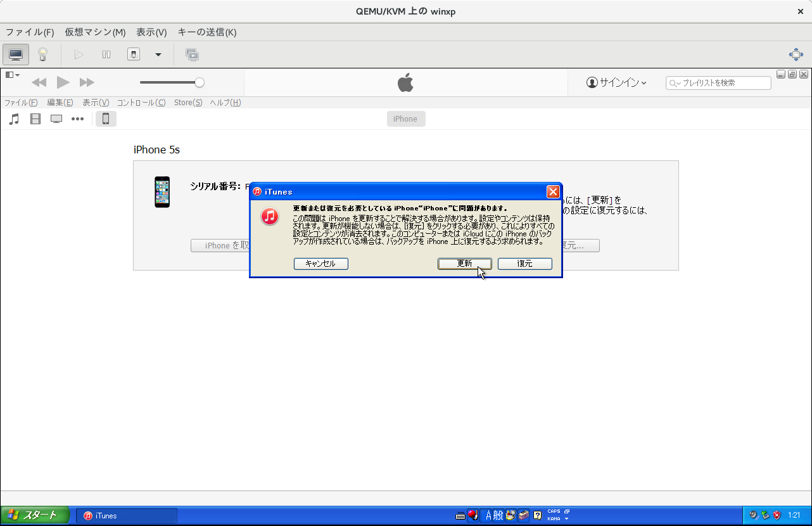Click キャンセル in iTunes dialog
The width and height of the screenshot is (812, 526).
[321, 264]
